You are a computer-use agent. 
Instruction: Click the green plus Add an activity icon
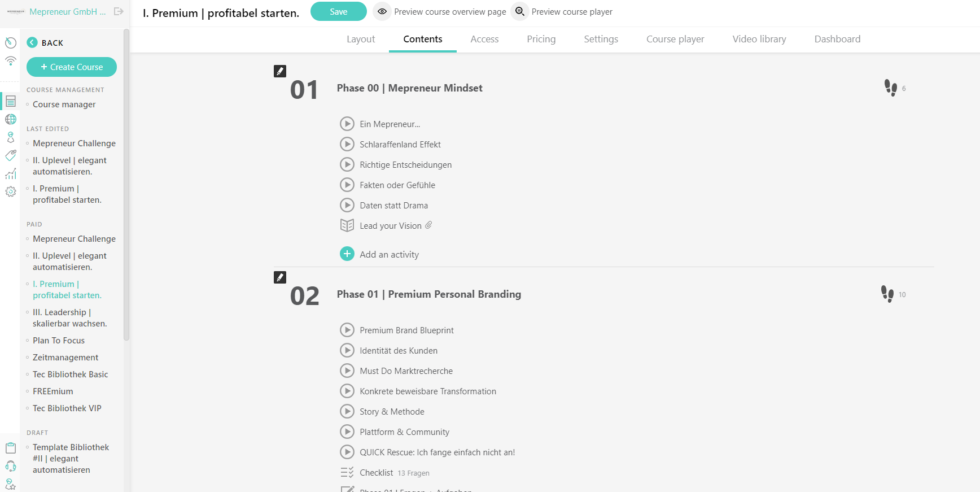(347, 254)
